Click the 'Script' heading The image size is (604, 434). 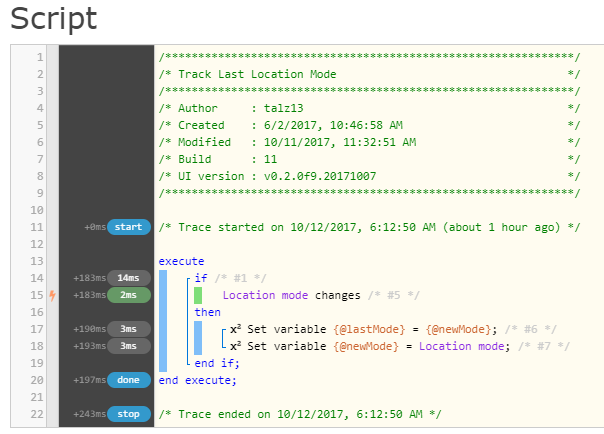54,18
